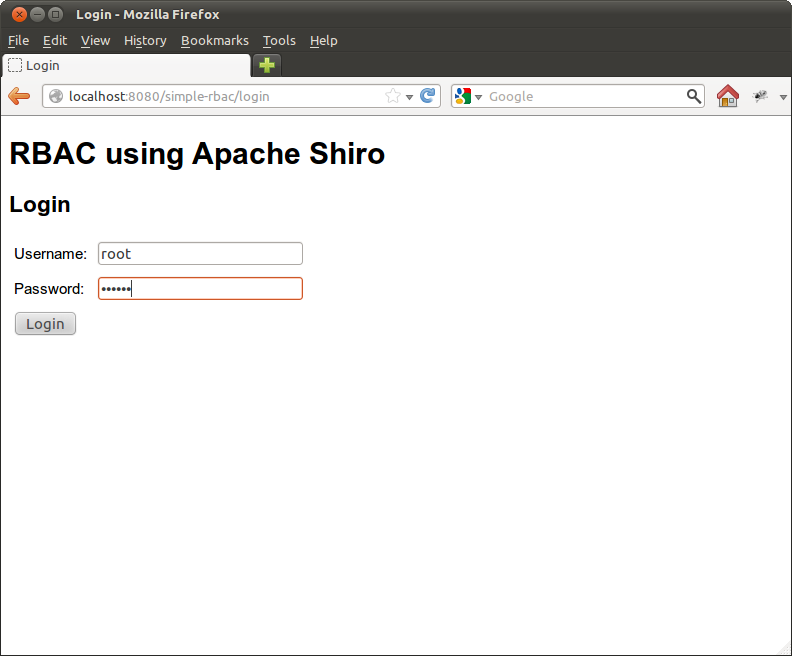The width and height of the screenshot is (792, 656).
Task: Reload the page with the refresh icon
Action: (428, 96)
